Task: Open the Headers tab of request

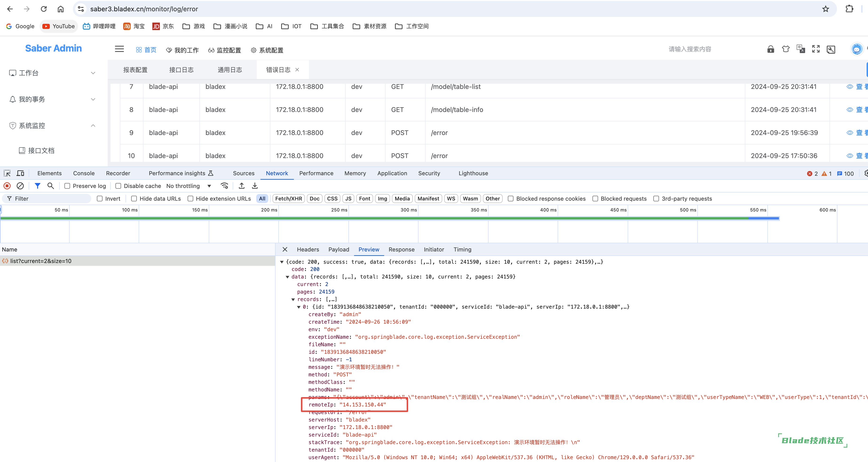Action: coord(308,250)
